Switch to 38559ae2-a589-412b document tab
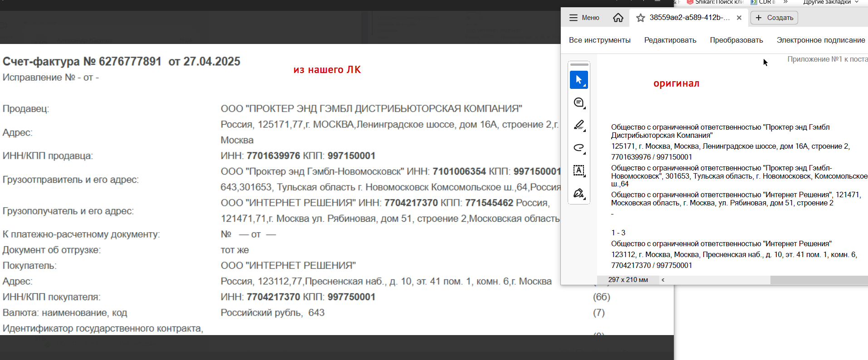 (689, 18)
